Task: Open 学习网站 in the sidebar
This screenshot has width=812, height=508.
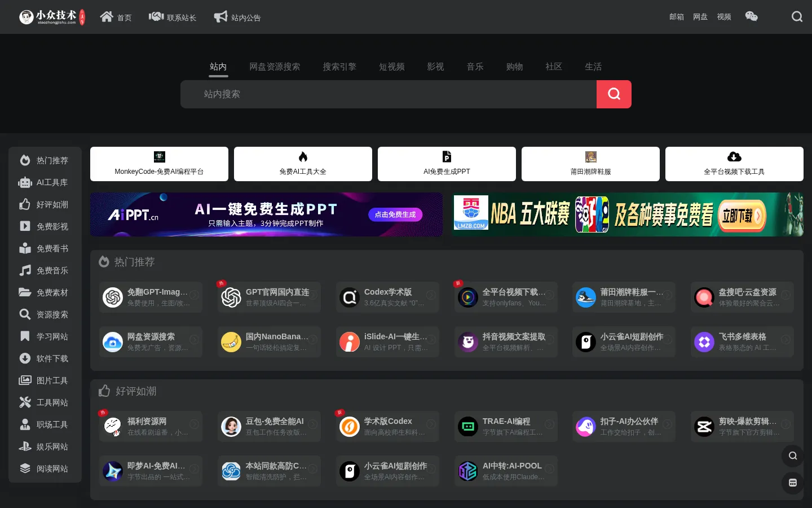Action: coord(45,336)
